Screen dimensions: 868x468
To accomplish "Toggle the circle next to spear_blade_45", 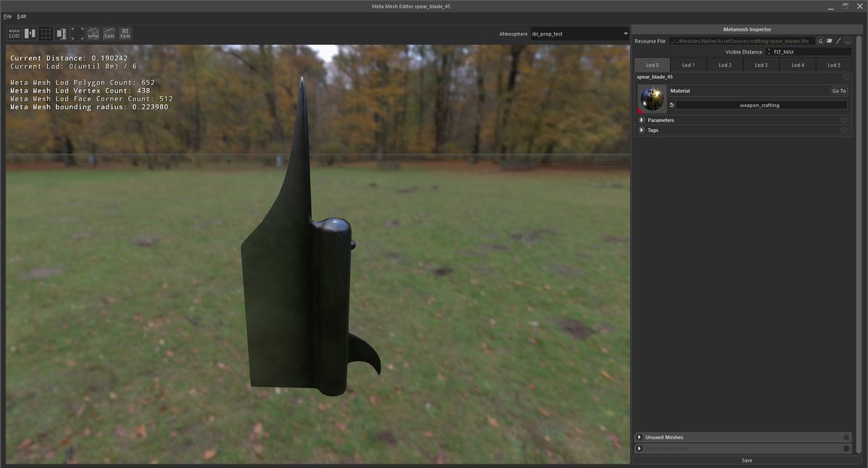I will (846, 77).
